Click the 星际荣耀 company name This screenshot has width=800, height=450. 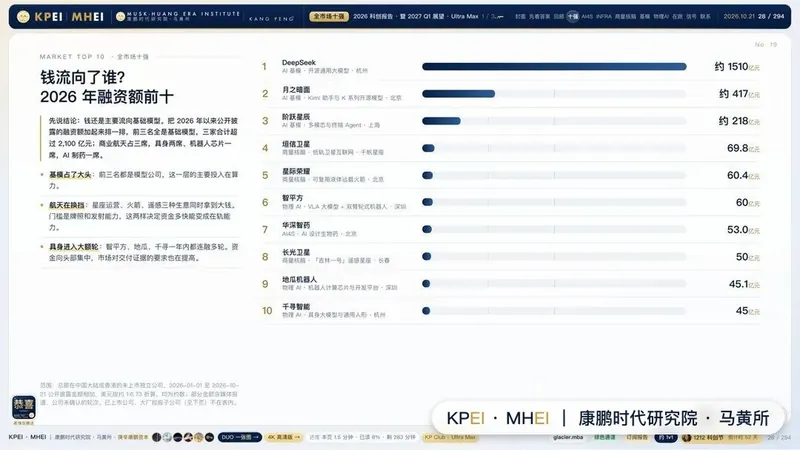296,171
